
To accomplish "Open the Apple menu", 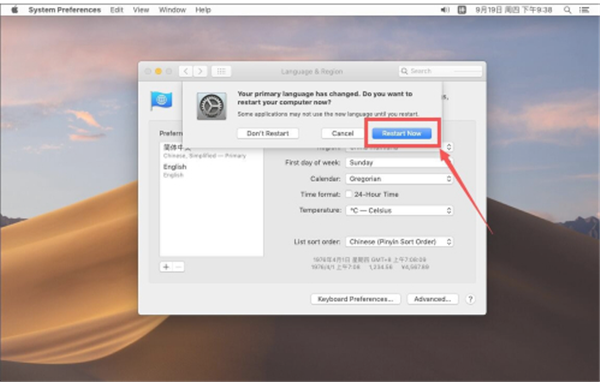I will (14, 10).
